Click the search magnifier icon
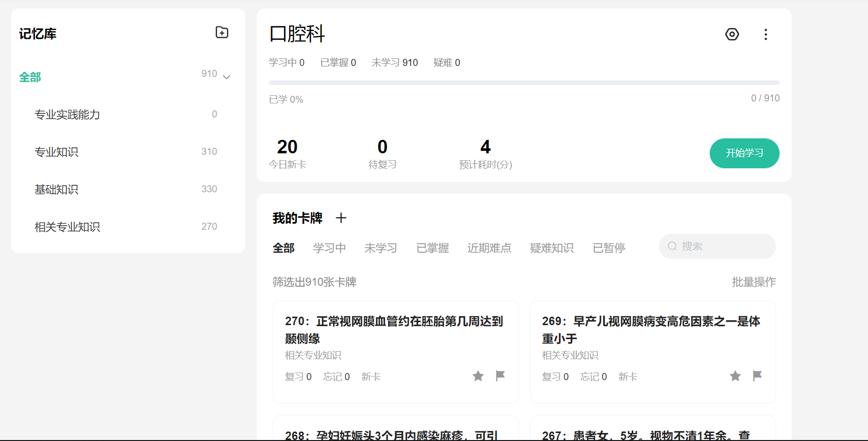Screen dimensions: 868x441 click(x=672, y=246)
